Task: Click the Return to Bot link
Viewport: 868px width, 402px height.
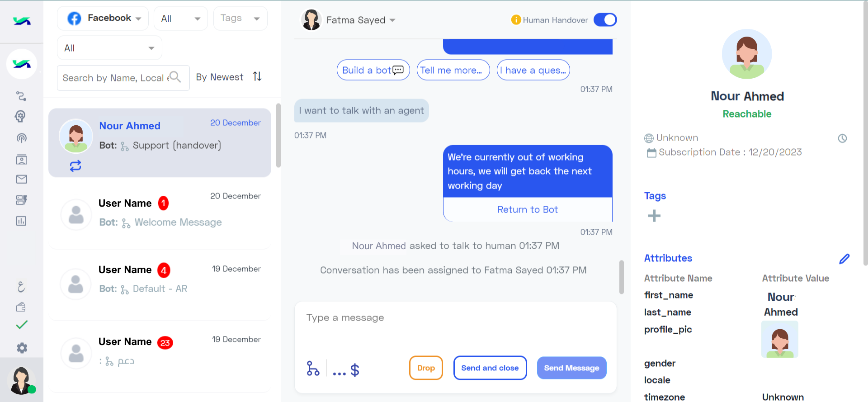Action: (528, 209)
